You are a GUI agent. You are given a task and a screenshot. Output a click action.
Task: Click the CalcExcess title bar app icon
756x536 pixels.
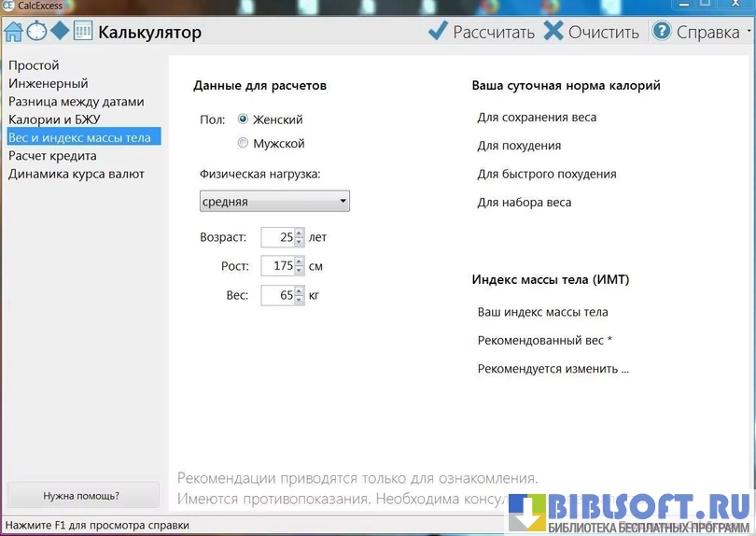(x=7, y=5)
